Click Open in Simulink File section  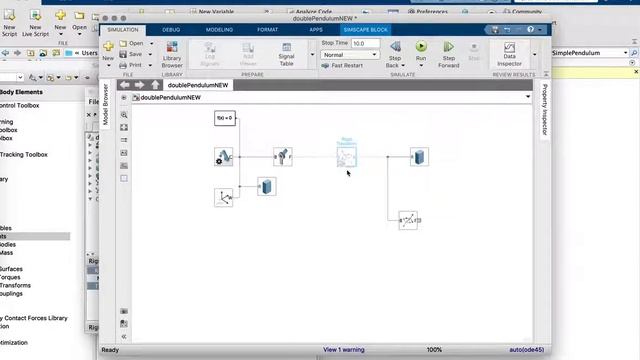point(131,43)
